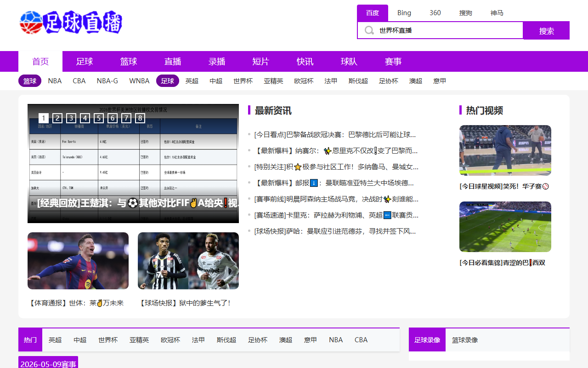Click NBA in the sub-navigation bar
The width and height of the screenshot is (588, 368).
pyautogui.click(x=55, y=81)
